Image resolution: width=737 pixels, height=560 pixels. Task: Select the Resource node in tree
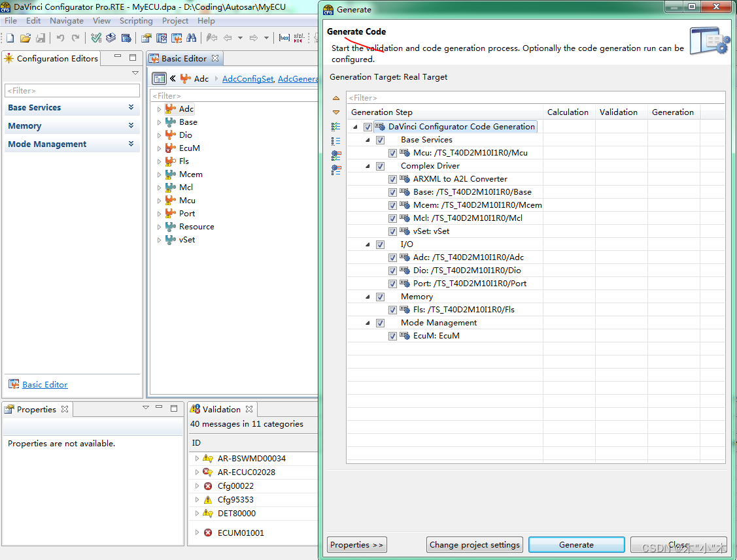click(196, 227)
